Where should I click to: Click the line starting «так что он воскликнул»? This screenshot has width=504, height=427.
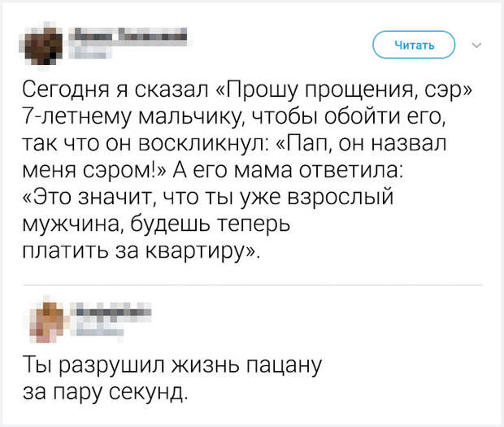pyautogui.click(x=234, y=143)
